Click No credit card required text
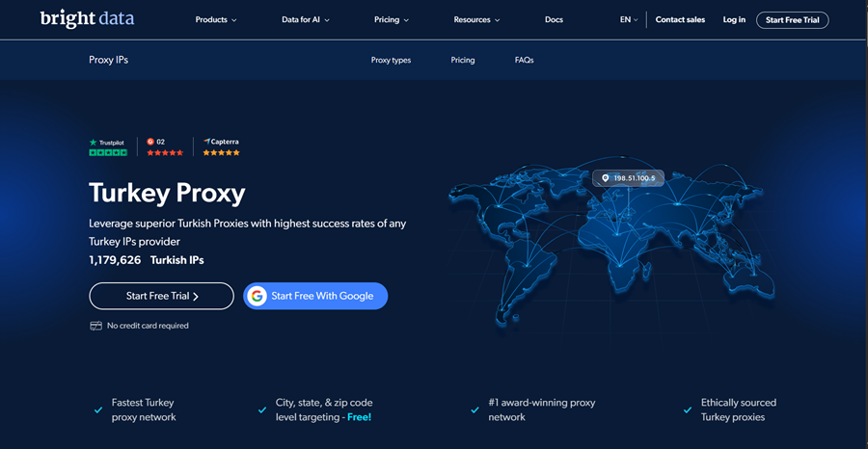 [148, 326]
